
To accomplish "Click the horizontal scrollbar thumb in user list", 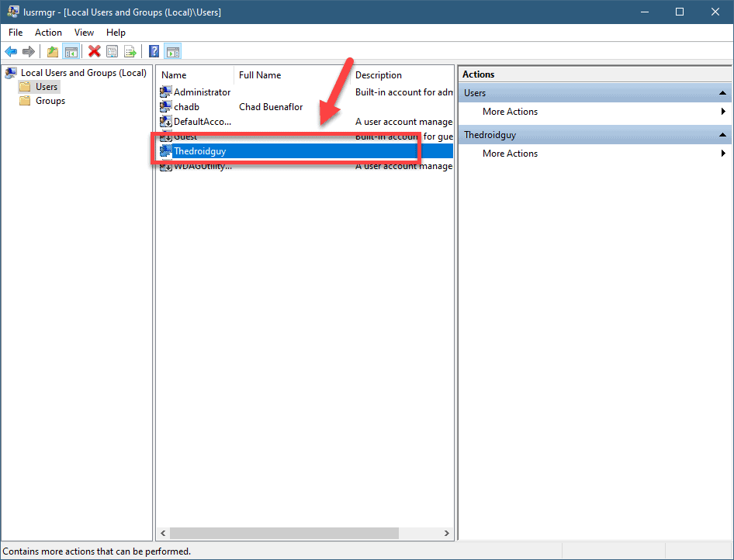I will (x=284, y=534).
